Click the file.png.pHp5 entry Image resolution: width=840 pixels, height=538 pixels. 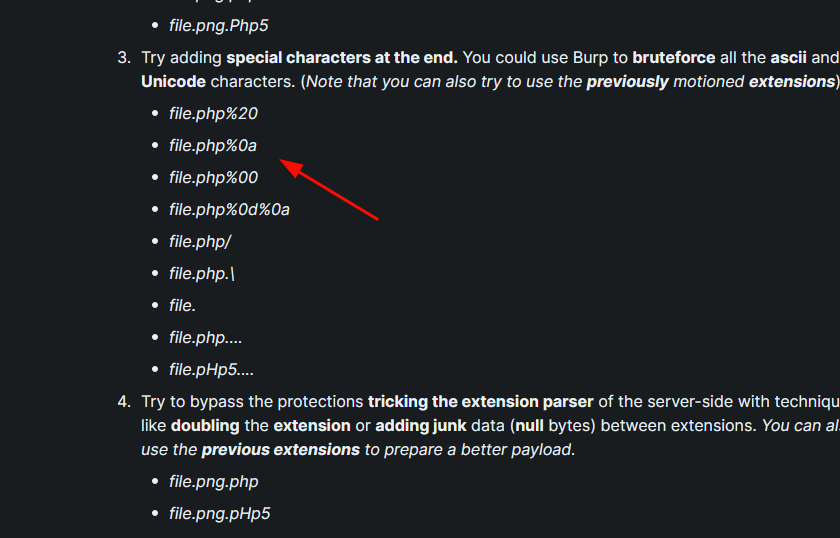pyautogui.click(x=220, y=514)
